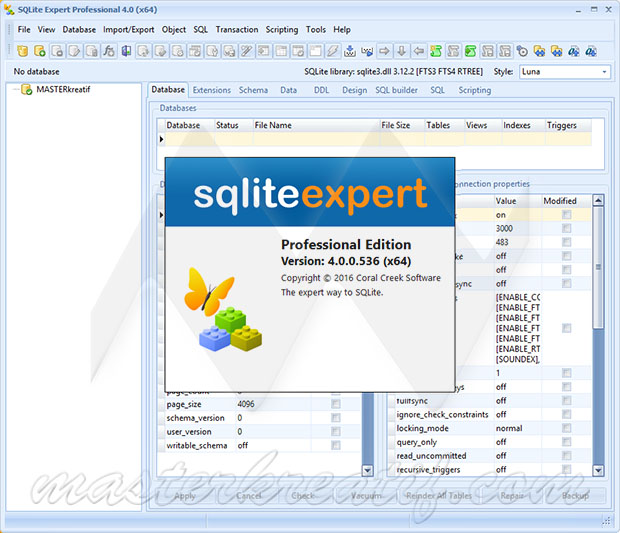This screenshot has width=620, height=533.
Task: Click database properties scrollbar down arrow
Action: point(368,470)
